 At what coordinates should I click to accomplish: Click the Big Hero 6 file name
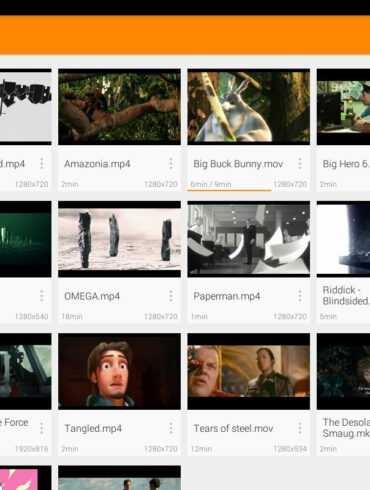(x=346, y=164)
